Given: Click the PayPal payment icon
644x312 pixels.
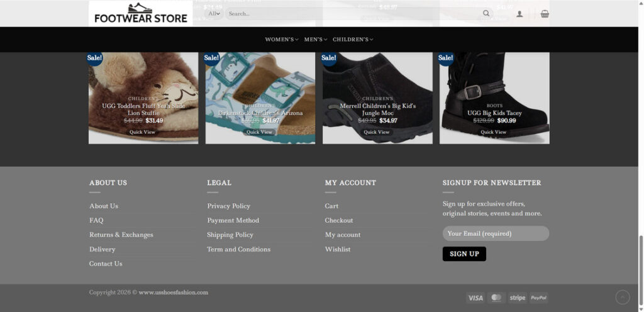Looking at the screenshot, I should [x=538, y=298].
